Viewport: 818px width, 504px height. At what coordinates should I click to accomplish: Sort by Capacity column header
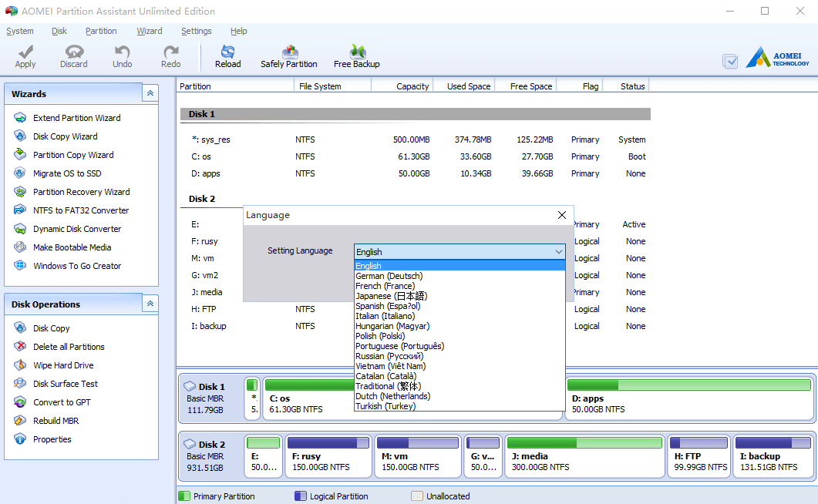402,86
